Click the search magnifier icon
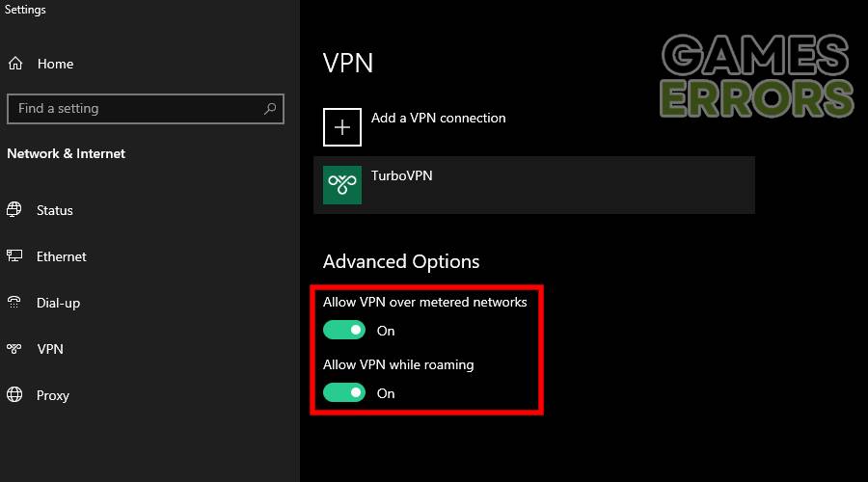This screenshot has height=482, width=868. (270, 109)
